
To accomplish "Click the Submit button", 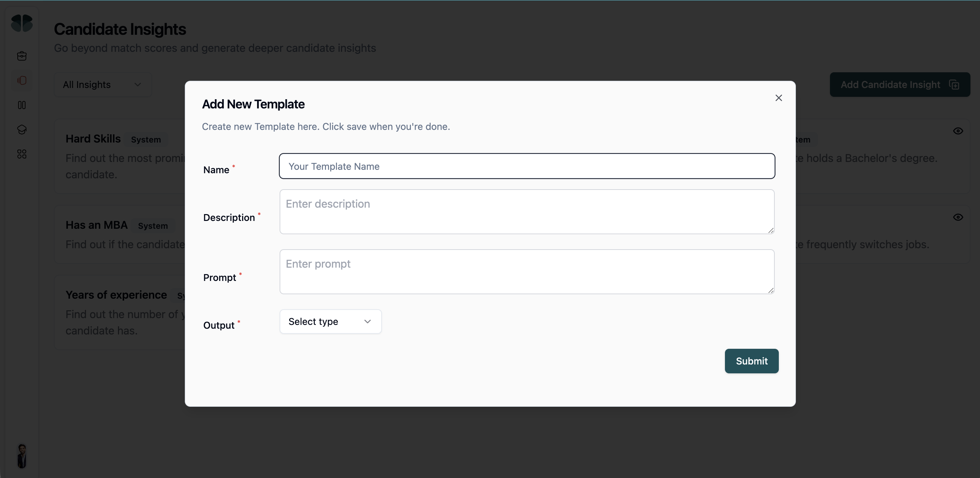I will (x=751, y=361).
